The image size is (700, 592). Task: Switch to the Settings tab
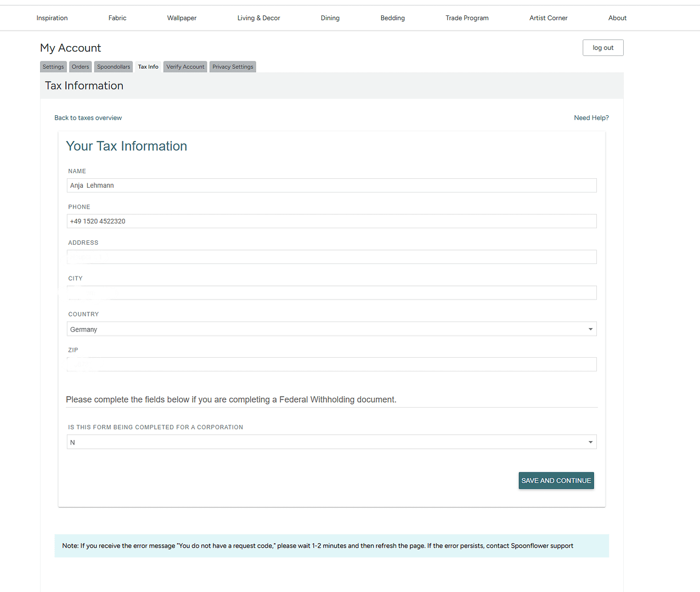53,67
